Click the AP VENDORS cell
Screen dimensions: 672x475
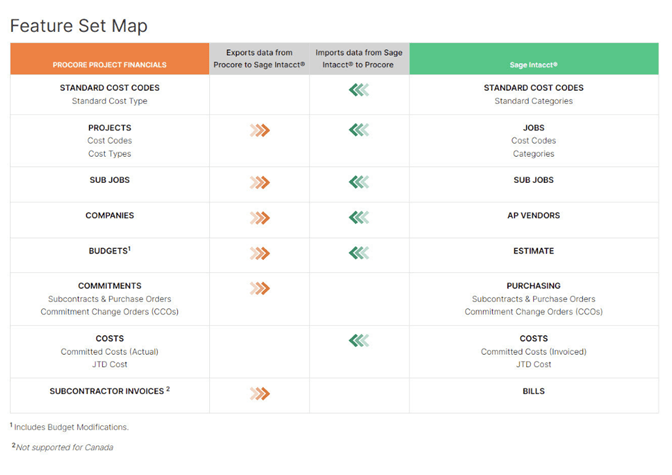(533, 216)
